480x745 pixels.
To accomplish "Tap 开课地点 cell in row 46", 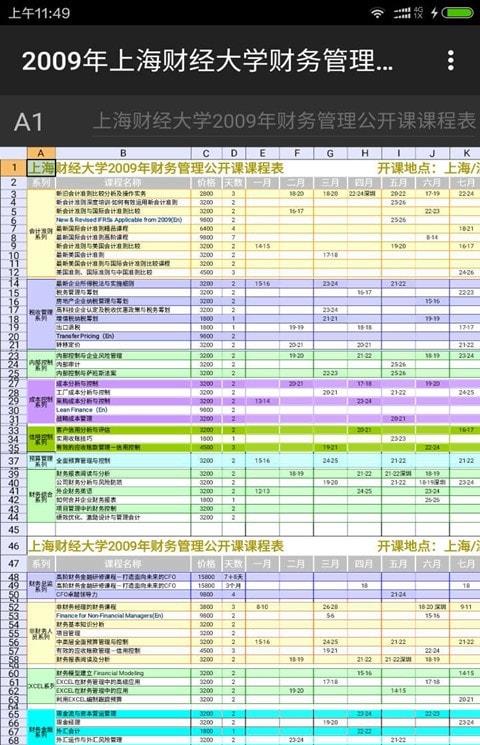I will coord(429,546).
